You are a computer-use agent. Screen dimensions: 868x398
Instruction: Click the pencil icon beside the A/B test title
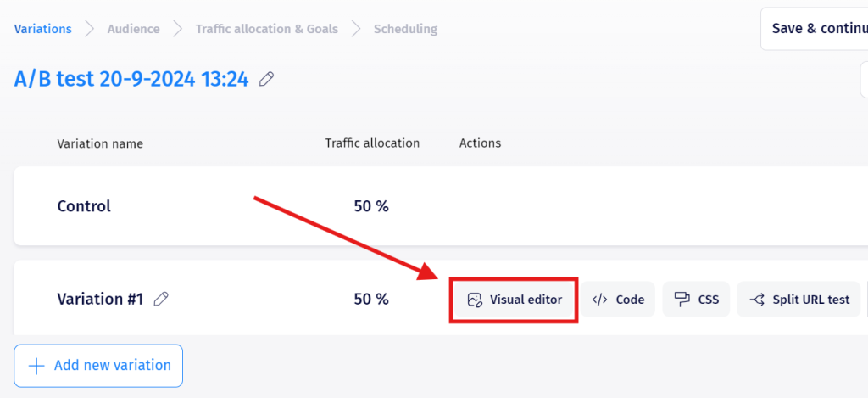[x=267, y=80]
